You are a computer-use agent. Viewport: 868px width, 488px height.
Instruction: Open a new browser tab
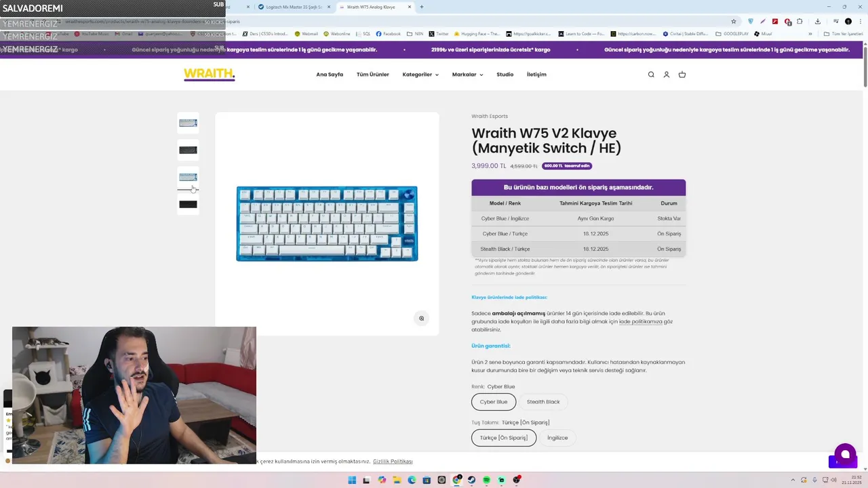tap(422, 7)
